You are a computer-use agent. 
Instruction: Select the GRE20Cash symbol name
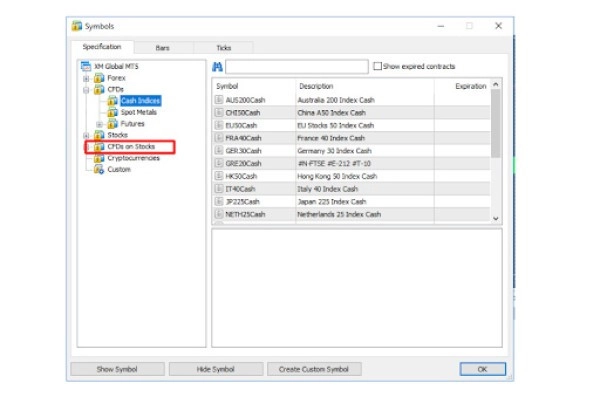243,163
